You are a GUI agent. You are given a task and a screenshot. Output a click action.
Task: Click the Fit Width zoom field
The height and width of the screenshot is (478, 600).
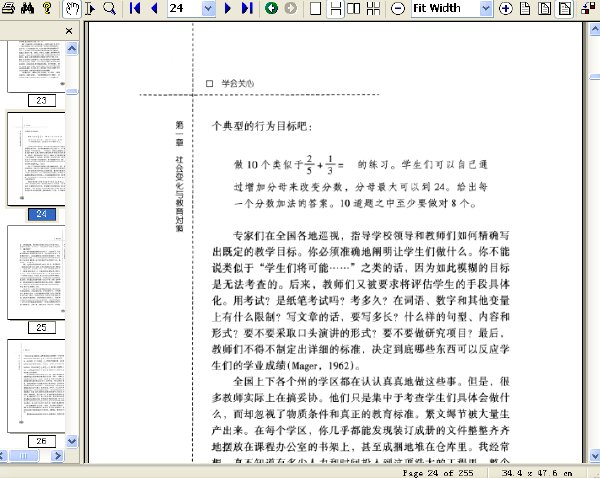[x=446, y=8]
